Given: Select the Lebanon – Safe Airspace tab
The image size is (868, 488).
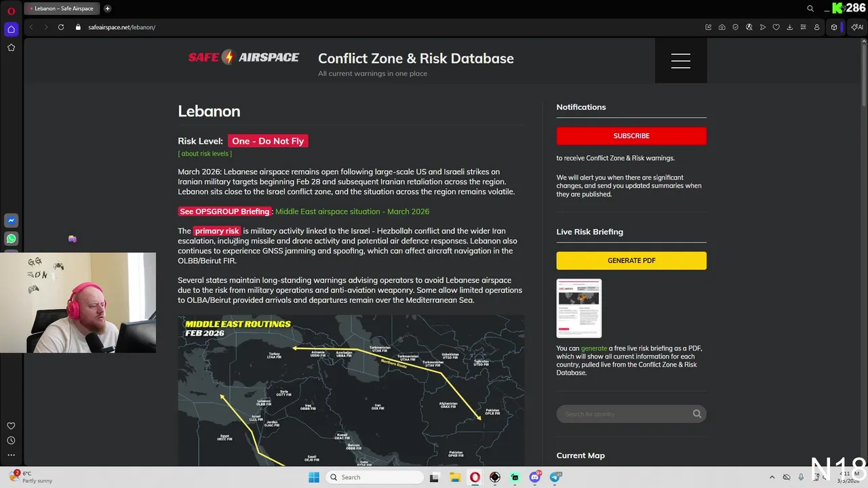Looking at the screenshot, I should (x=62, y=9).
